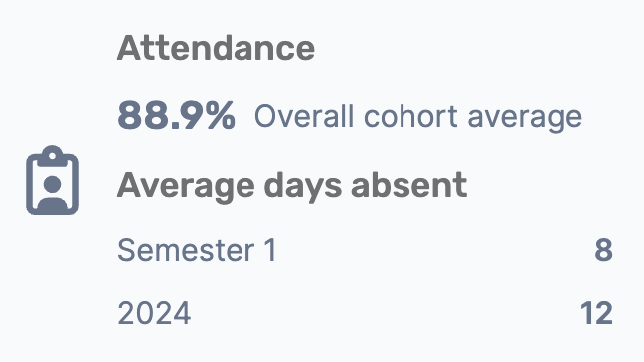Click the word average after cohort
Viewport: 644px width, 362px height.
525,119
